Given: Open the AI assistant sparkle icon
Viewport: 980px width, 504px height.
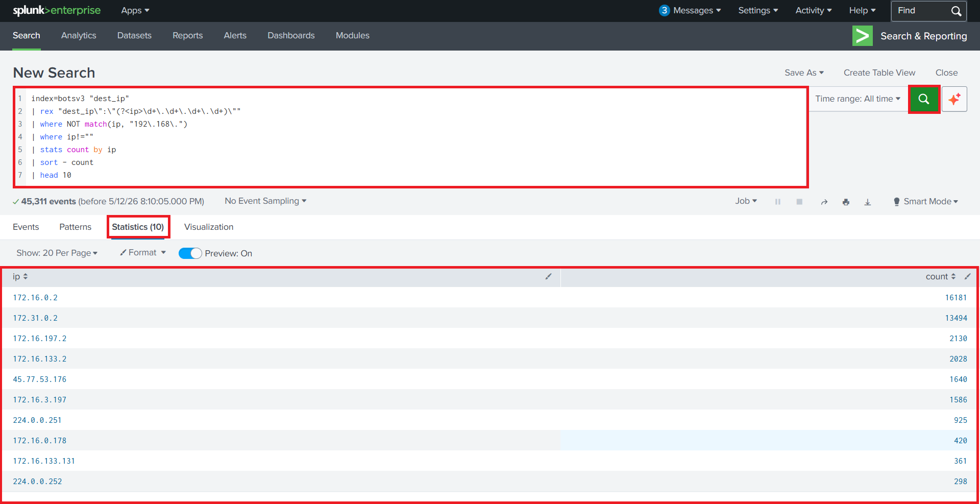Looking at the screenshot, I should click(954, 99).
